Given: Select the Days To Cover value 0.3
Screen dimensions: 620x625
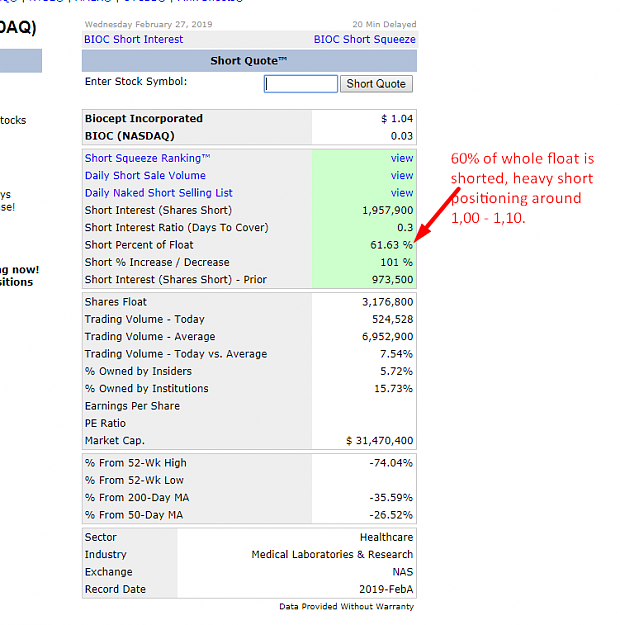Looking at the screenshot, I should pyautogui.click(x=405, y=228).
